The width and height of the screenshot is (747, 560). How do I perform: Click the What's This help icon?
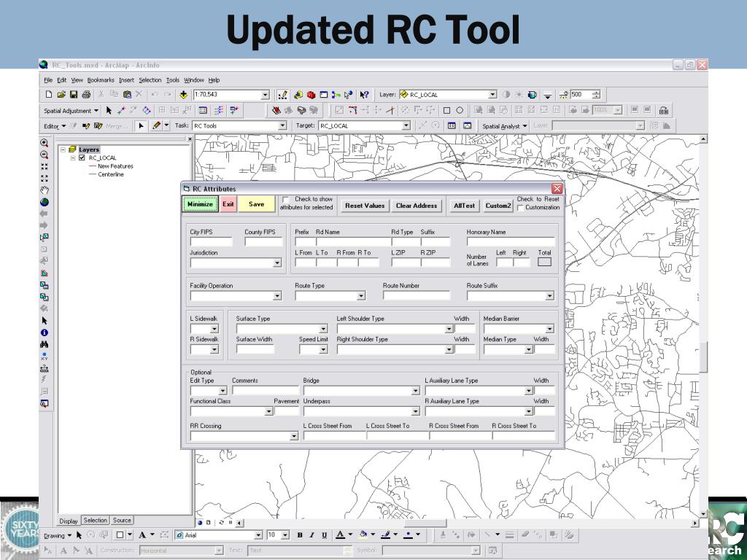365,95
